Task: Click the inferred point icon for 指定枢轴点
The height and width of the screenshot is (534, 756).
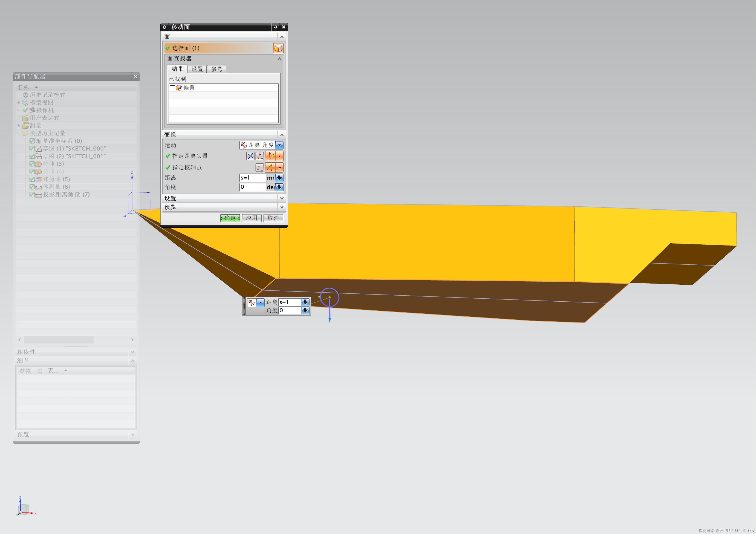Action: pyautogui.click(x=270, y=168)
